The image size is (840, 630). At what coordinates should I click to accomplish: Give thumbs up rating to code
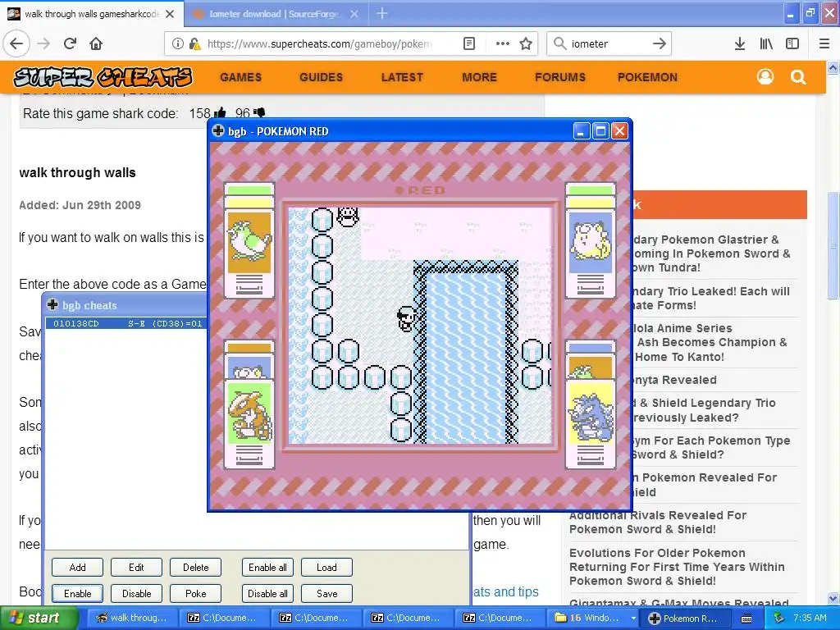coord(220,113)
